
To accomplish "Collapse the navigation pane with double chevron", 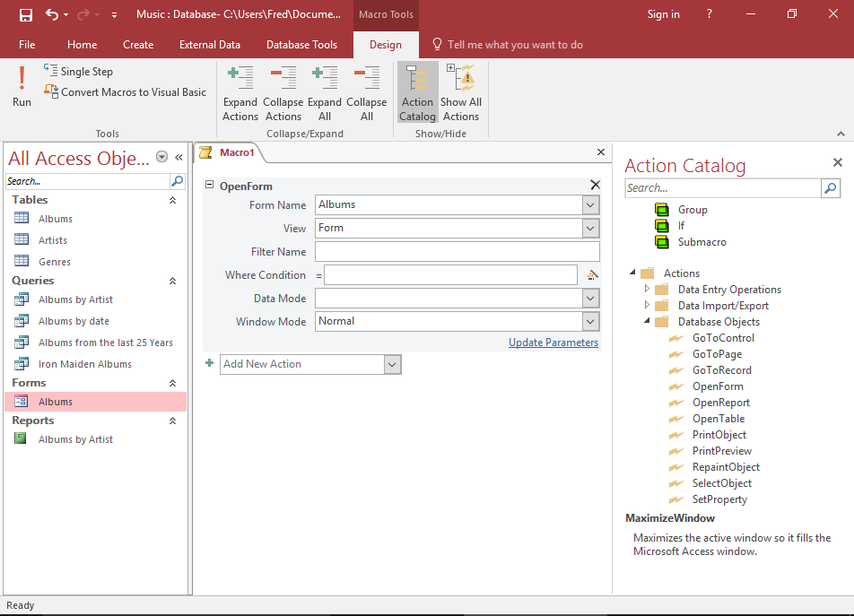I will pyautogui.click(x=179, y=157).
